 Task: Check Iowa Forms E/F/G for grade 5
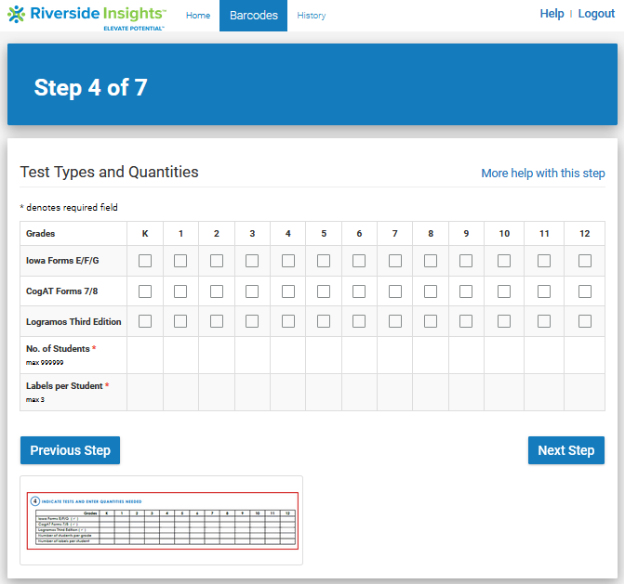tap(323, 261)
